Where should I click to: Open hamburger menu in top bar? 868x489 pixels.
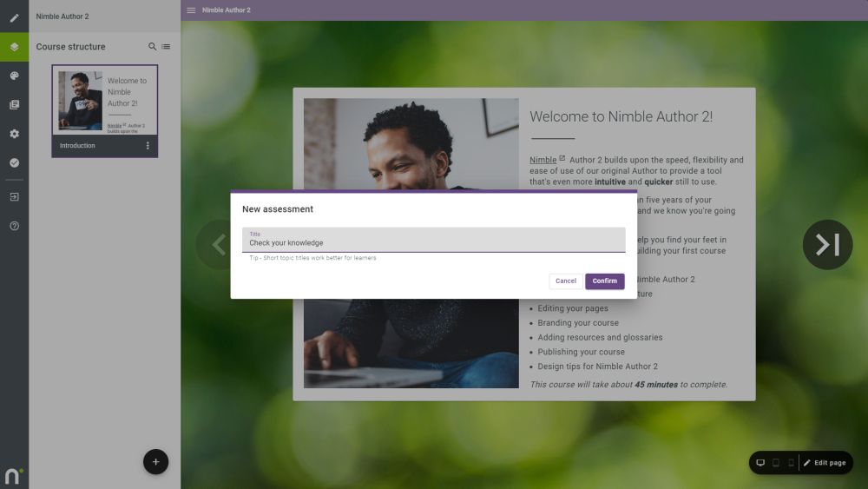click(x=191, y=10)
